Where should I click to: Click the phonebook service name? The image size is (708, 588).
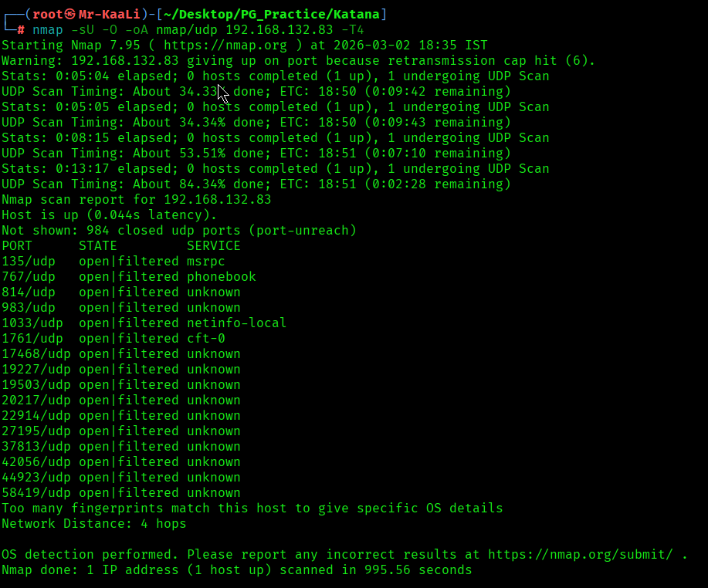click(x=221, y=277)
